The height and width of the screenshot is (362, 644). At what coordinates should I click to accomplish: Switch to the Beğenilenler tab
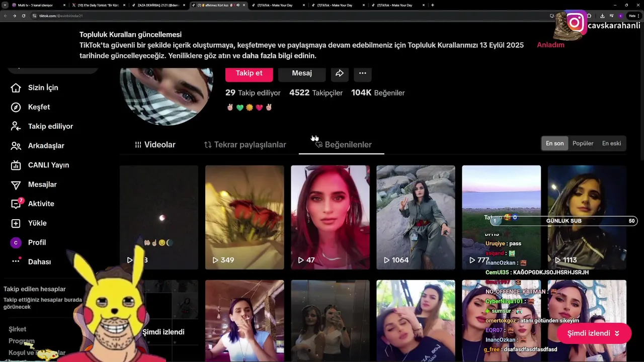[343, 145]
